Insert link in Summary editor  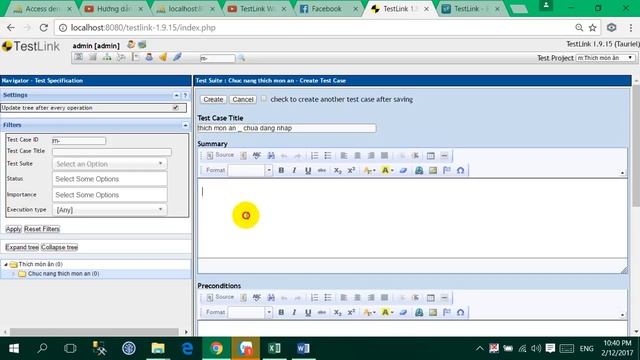point(419,170)
